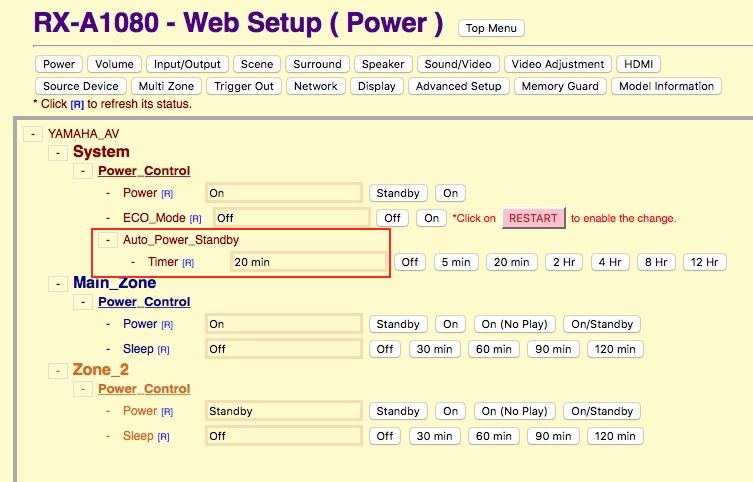Select Zone_2 On (No Play)
The image size is (753, 482).
point(514,411)
